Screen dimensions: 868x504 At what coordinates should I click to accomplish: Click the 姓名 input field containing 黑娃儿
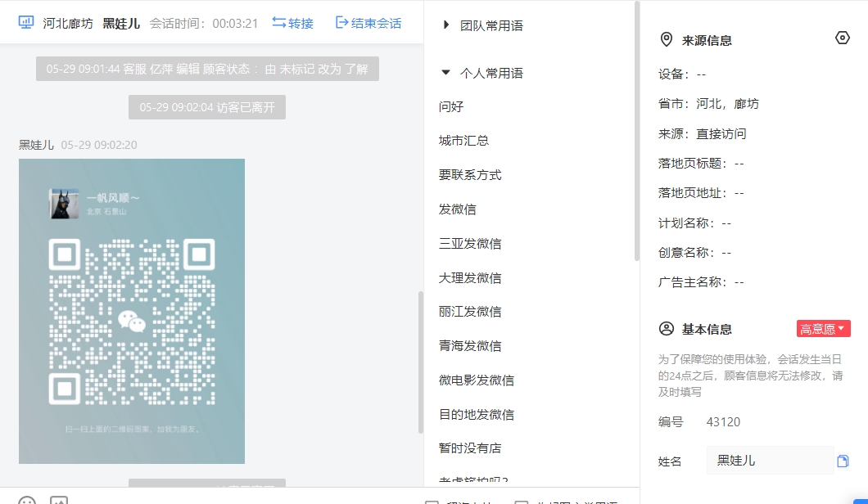tap(770, 461)
